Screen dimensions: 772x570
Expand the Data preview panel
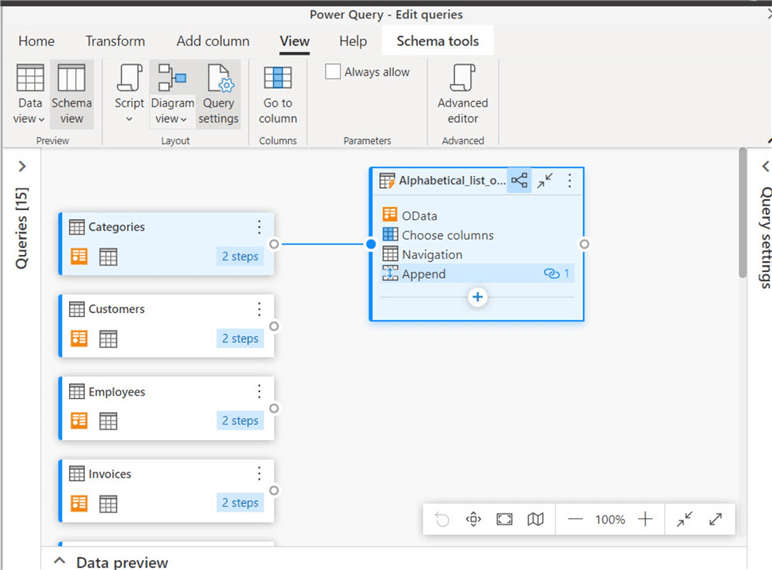[x=60, y=561]
